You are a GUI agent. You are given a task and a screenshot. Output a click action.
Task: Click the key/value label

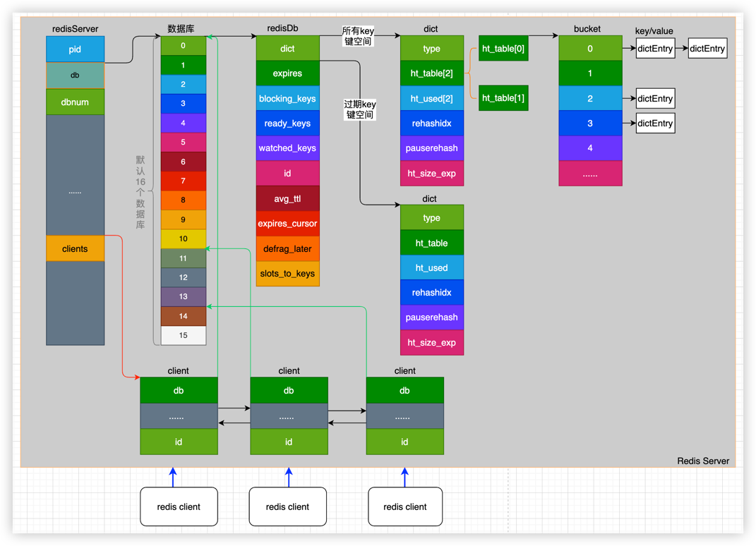coord(654,31)
